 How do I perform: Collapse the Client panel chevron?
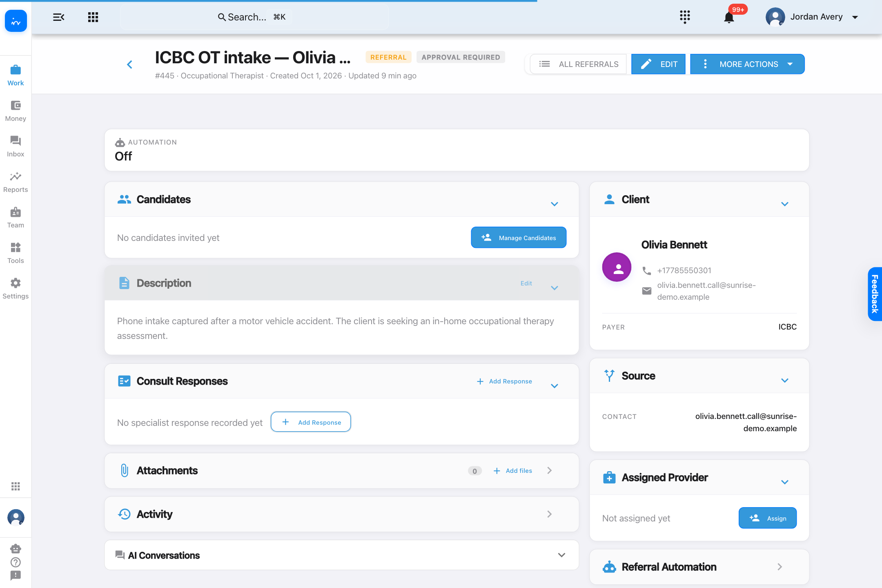(x=784, y=204)
